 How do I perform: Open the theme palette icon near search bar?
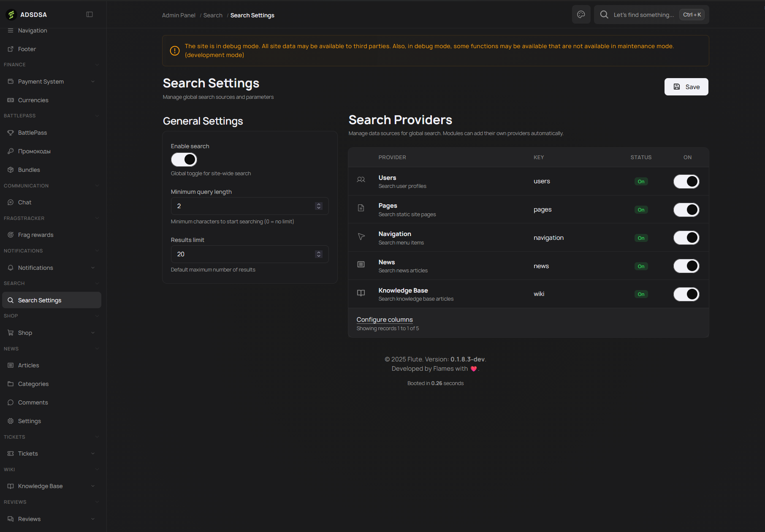[581, 14]
